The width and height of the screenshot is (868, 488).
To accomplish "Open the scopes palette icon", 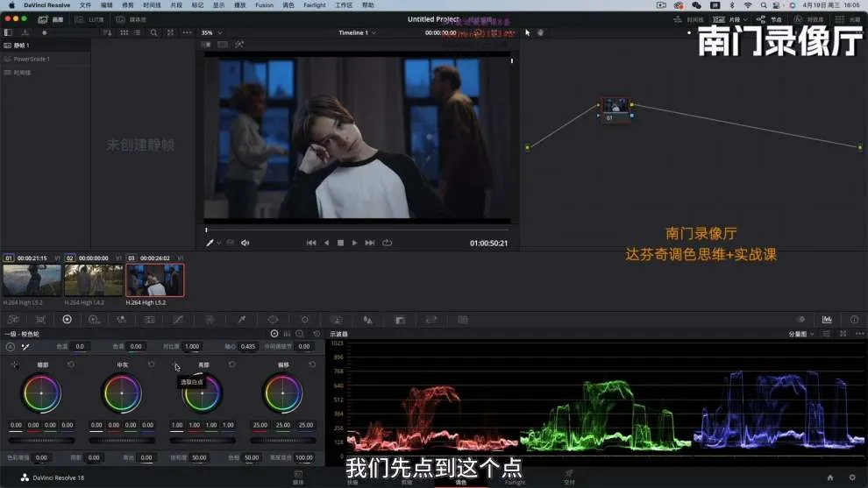I will tap(827, 320).
